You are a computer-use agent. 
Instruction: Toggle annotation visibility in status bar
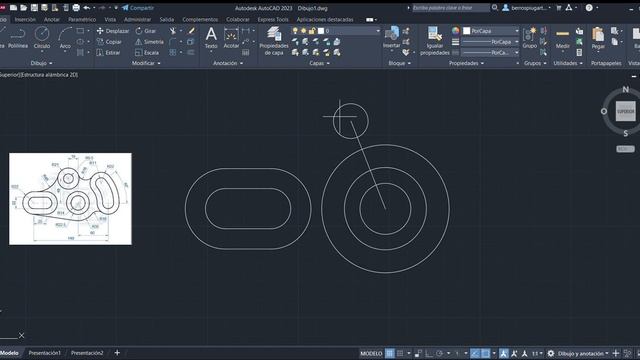(504, 353)
